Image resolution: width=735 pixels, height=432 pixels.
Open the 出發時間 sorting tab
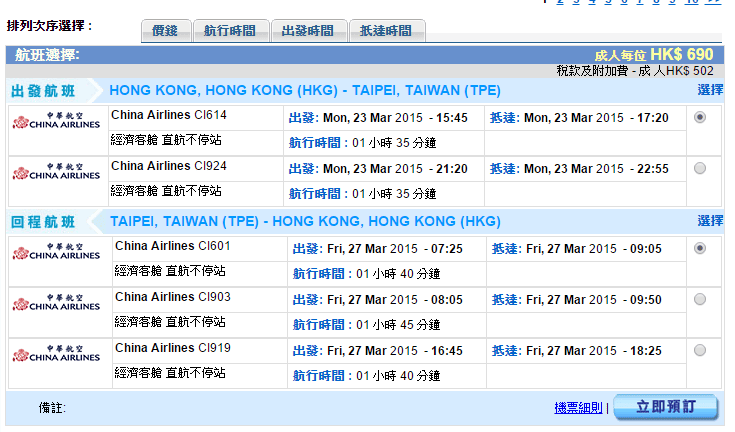coord(309,32)
